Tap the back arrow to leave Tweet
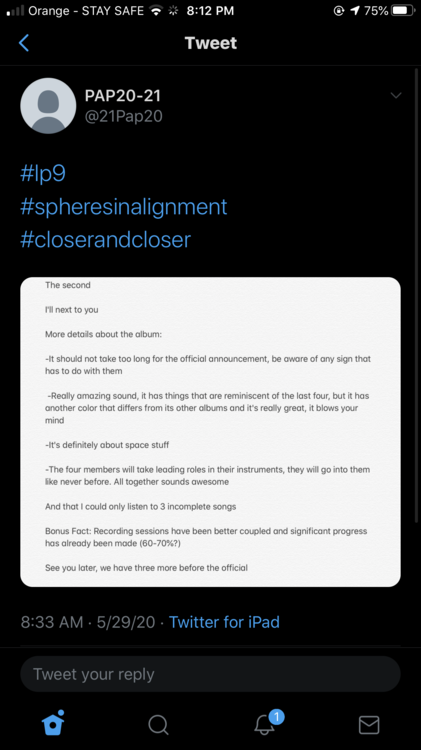 click(x=24, y=43)
